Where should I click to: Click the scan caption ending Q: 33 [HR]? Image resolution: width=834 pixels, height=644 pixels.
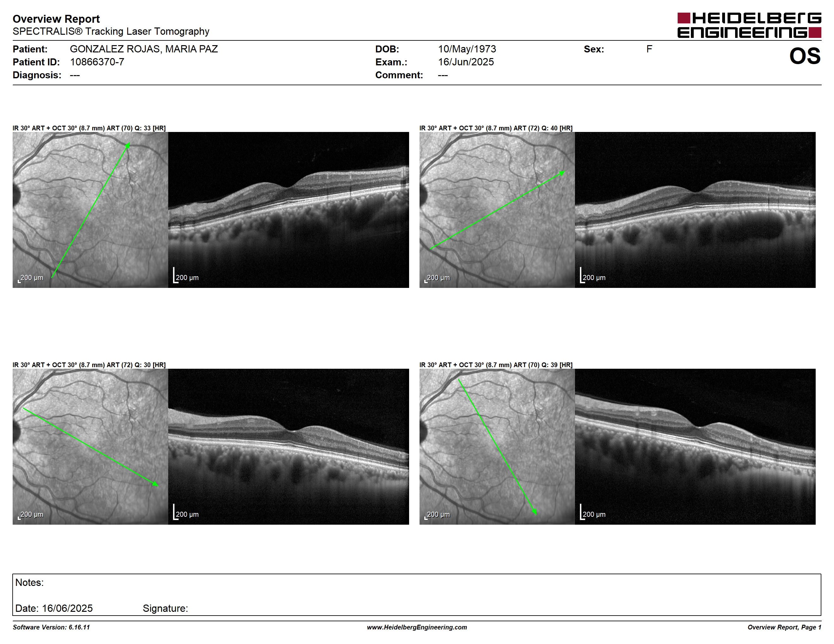[89, 128]
